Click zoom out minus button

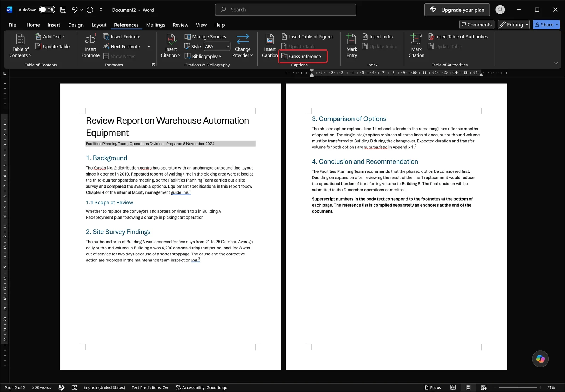495,387
